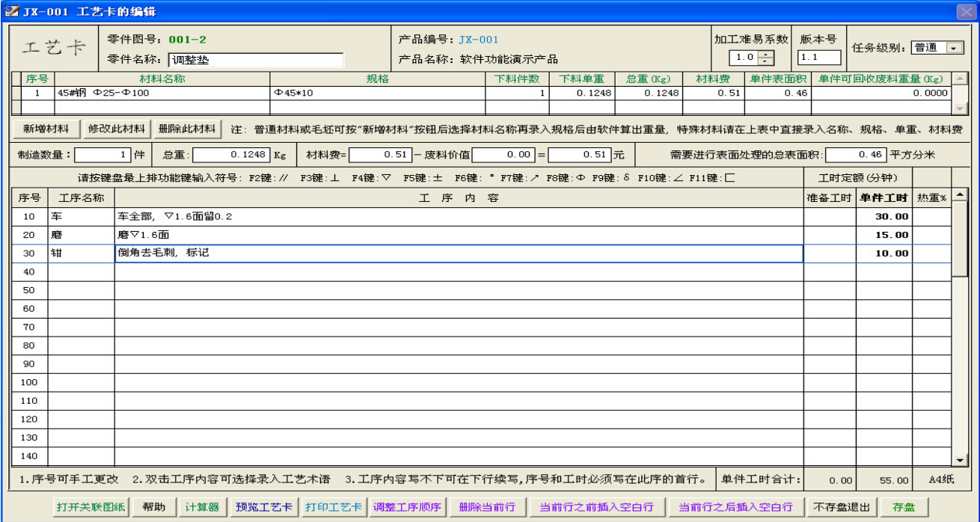Viewport: 980px width, 522px height.
Task: Click the title bar app icon
Action: [11, 11]
